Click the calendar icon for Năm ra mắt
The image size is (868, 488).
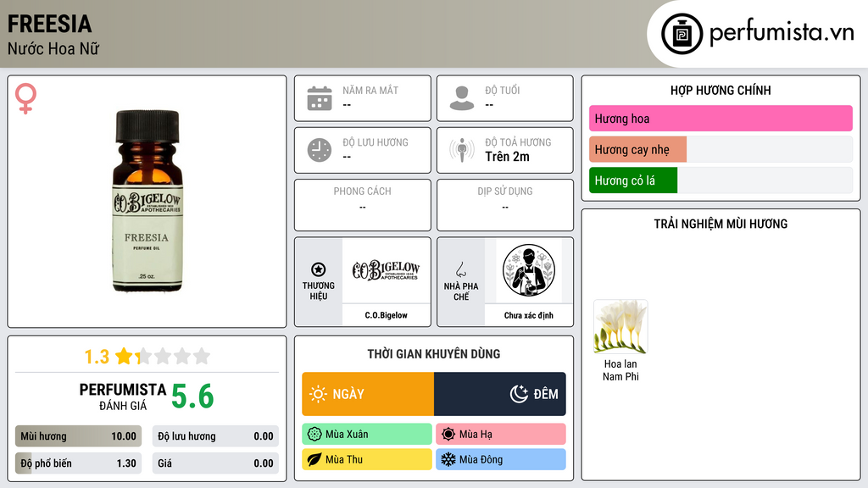(320, 98)
